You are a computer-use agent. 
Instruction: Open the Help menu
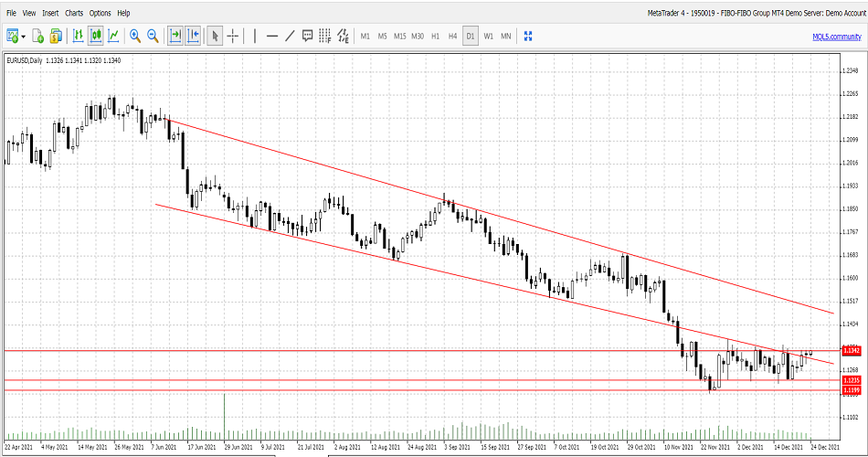[x=124, y=13]
